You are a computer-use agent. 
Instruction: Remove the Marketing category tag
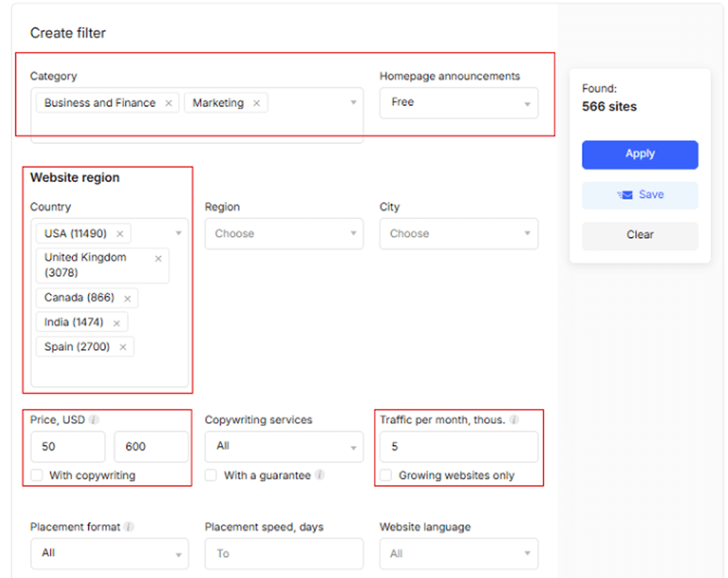point(256,103)
